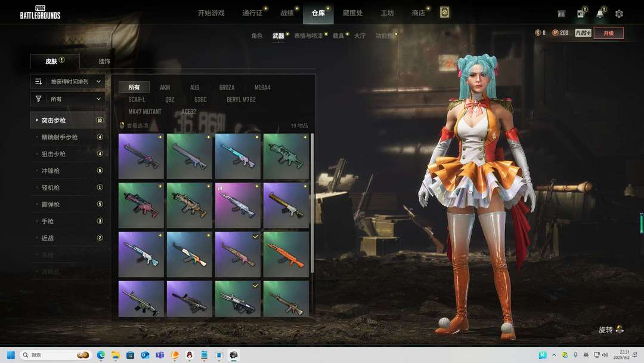Select 精确射手步枪 weapon category
644x363 pixels.
pos(68,137)
